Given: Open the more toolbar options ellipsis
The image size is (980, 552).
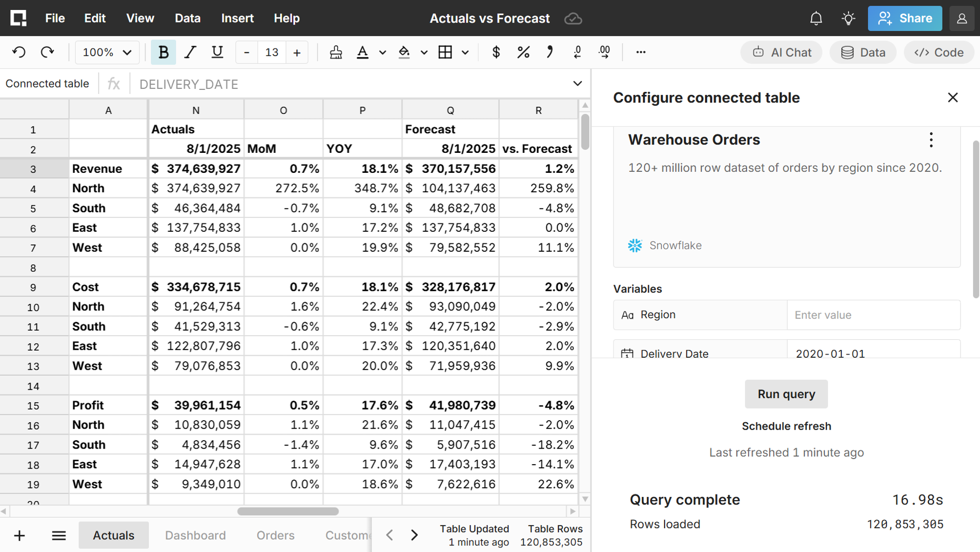Looking at the screenshot, I should coord(640,52).
